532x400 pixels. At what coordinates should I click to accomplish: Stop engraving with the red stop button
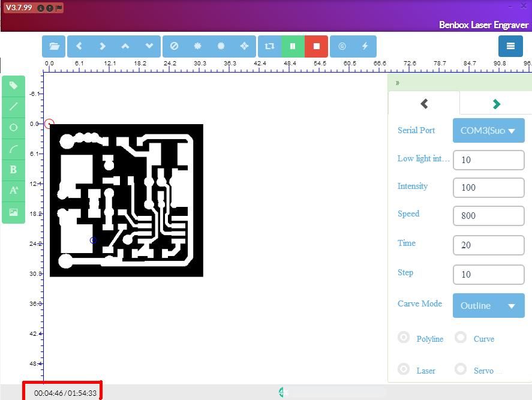(x=316, y=46)
